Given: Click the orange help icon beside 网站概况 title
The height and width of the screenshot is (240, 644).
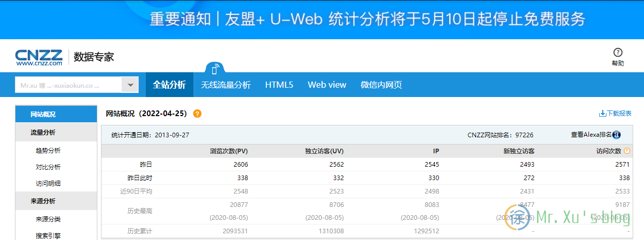Looking at the screenshot, I should 197,114.
